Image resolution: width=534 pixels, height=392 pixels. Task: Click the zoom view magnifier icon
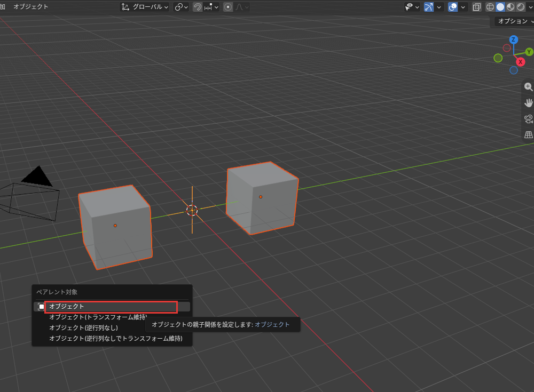[x=528, y=87]
